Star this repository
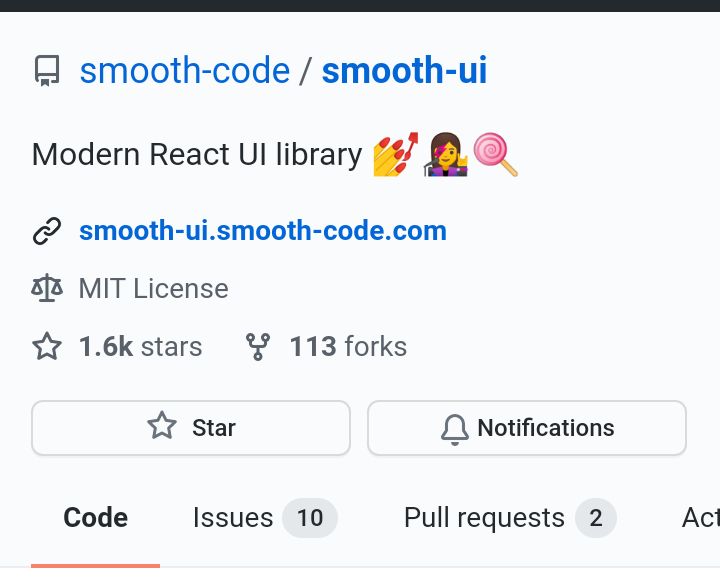Screen dimensions: 720x579 pos(191,428)
